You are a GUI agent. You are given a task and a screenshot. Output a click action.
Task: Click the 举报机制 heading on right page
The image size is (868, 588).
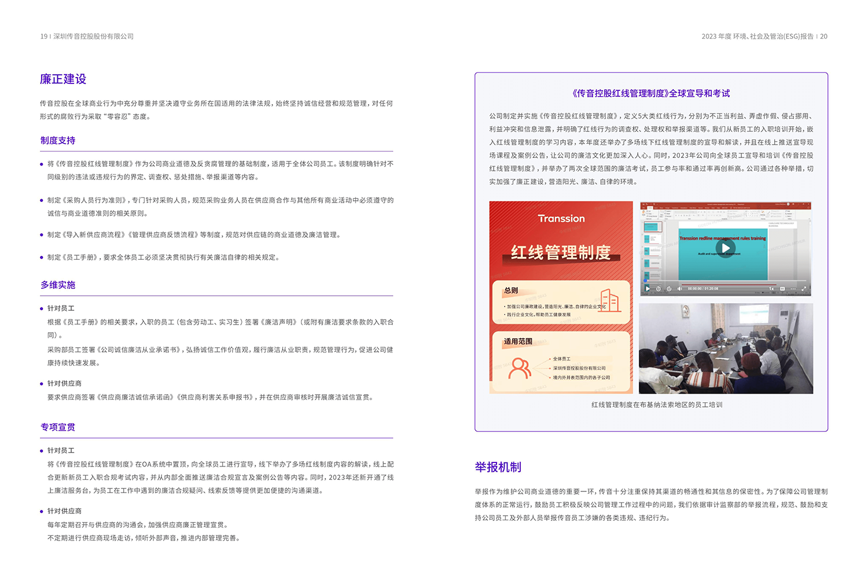[x=498, y=467]
